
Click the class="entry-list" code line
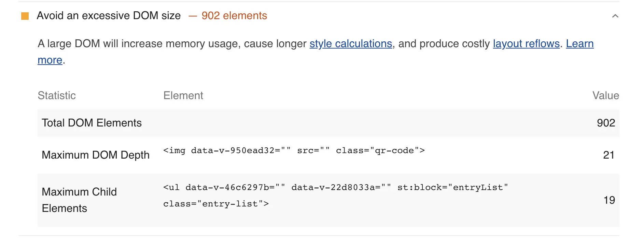click(x=216, y=204)
